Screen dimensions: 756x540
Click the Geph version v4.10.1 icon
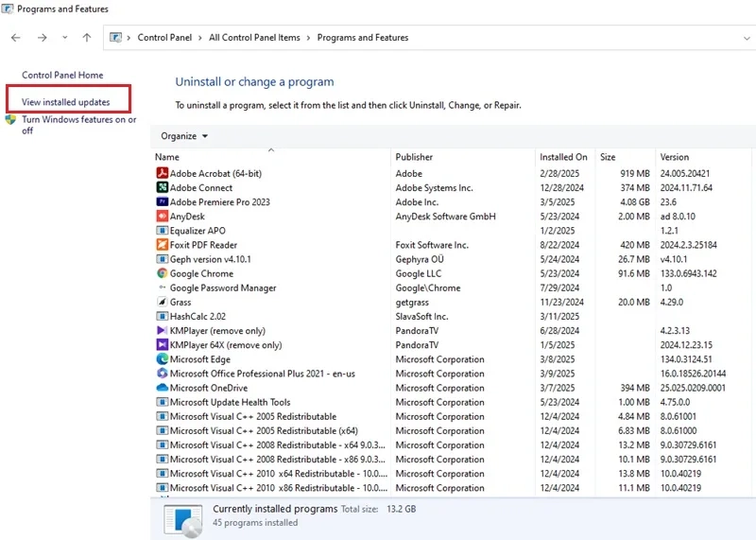(162, 259)
